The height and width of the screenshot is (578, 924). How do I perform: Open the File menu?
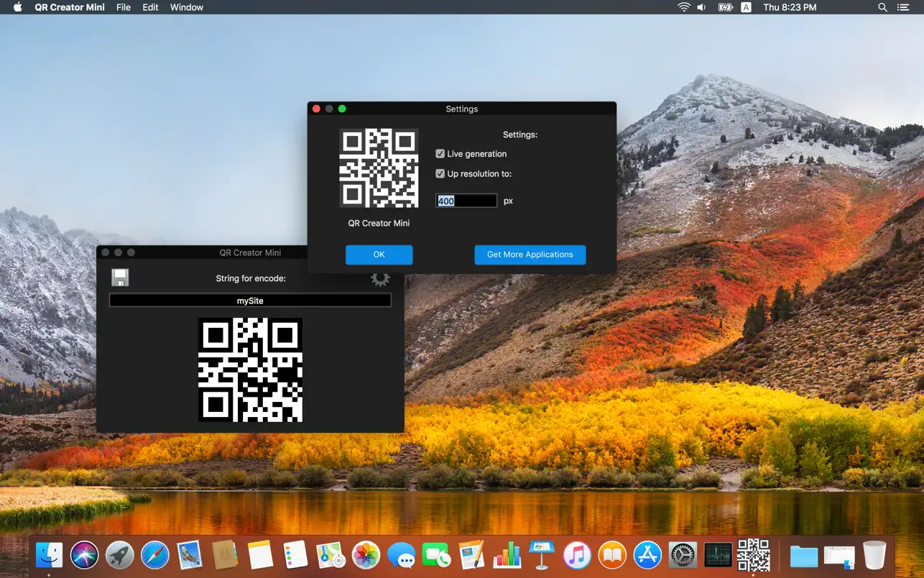point(124,7)
